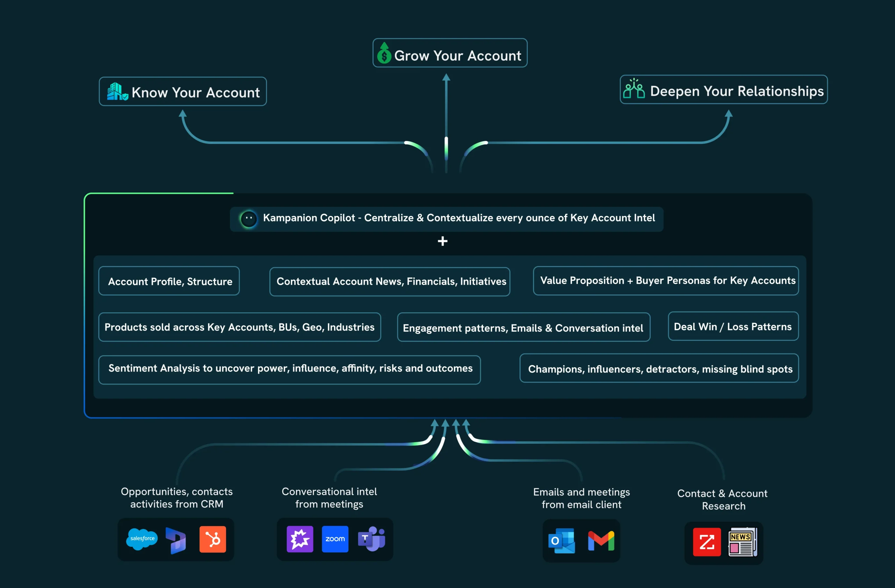Click the plus symbol below the Kampanion Copilot banner

point(443,241)
